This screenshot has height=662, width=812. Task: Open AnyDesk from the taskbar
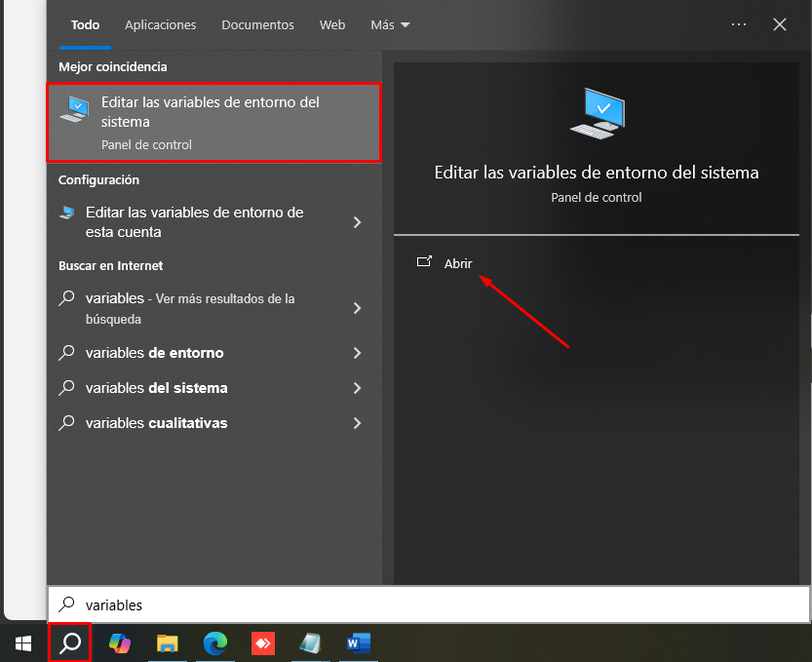[263, 643]
